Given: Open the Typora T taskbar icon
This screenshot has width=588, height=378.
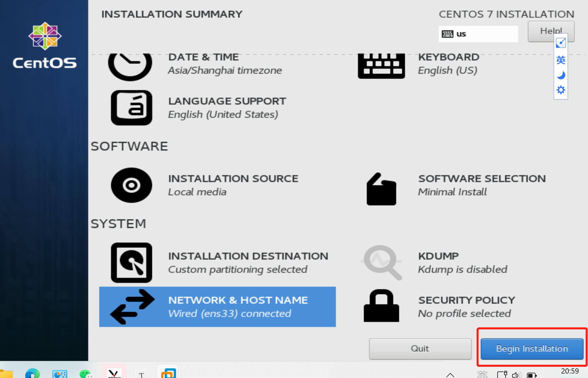Looking at the screenshot, I should (x=141, y=374).
